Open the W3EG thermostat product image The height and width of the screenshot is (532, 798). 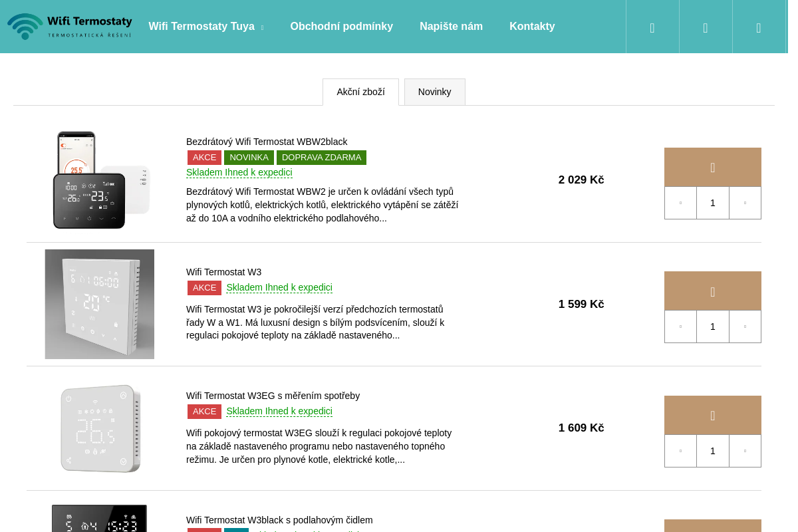click(x=100, y=428)
